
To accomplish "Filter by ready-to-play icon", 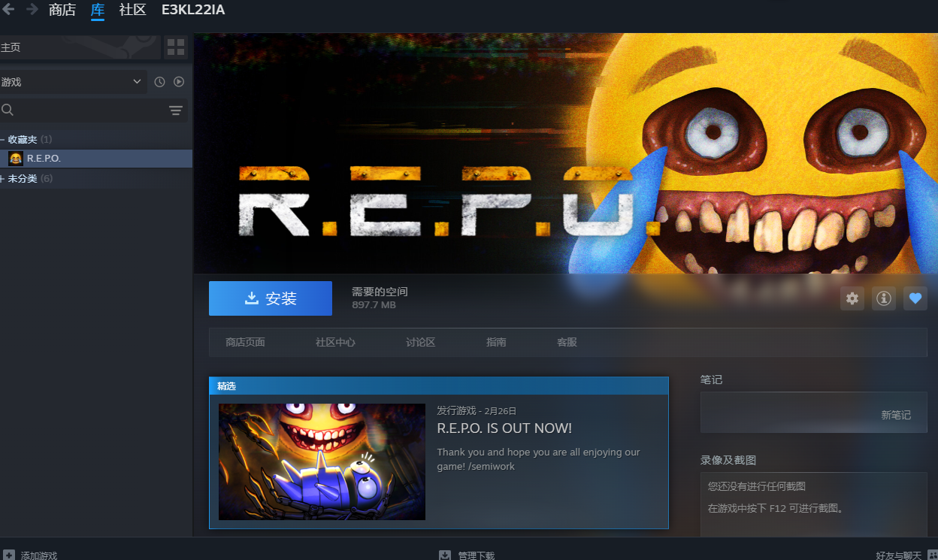I will click(179, 82).
